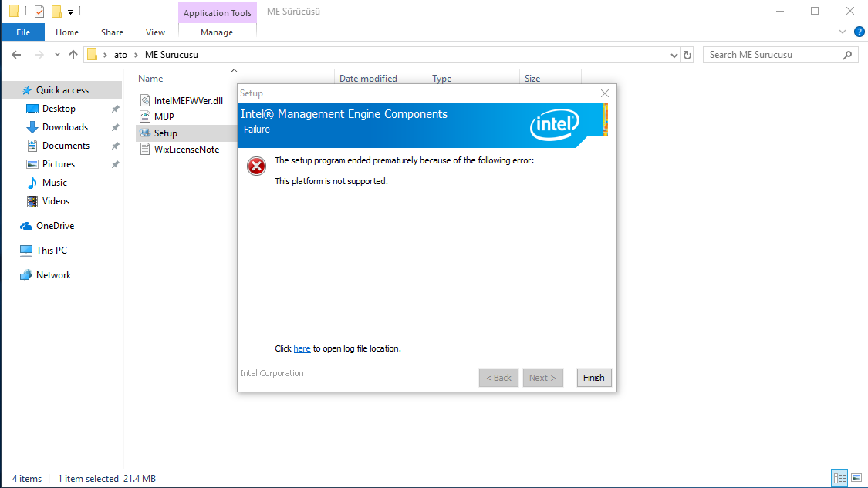Click the Setup installer icon
The width and height of the screenshot is (868, 488).
pos(145,133)
